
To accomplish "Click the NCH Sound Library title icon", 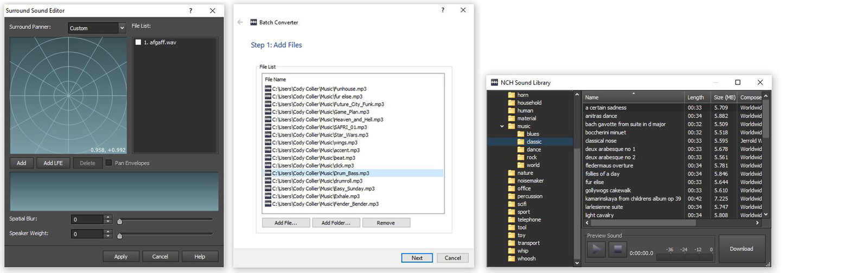I will [x=494, y=82].
